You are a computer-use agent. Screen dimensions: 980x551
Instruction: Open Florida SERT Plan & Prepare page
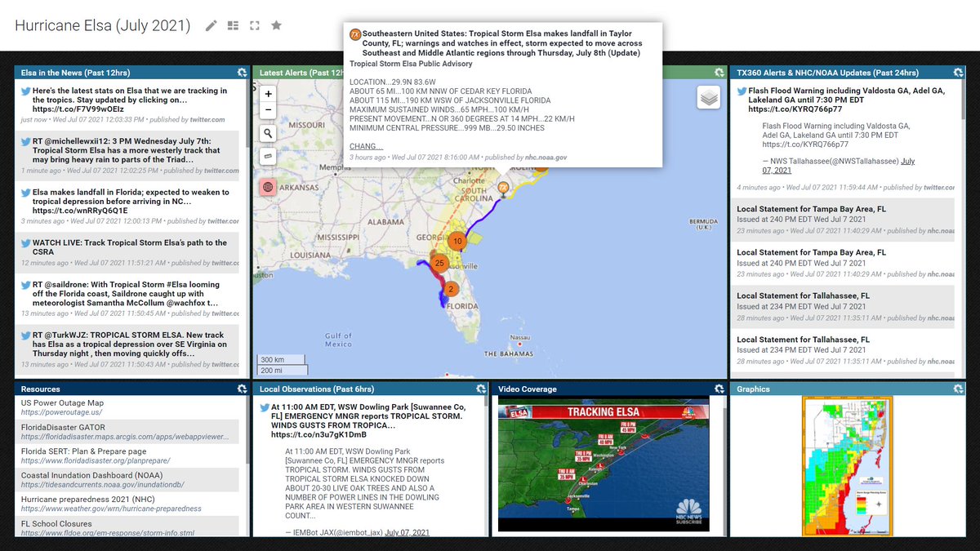(x=83, y=451)
